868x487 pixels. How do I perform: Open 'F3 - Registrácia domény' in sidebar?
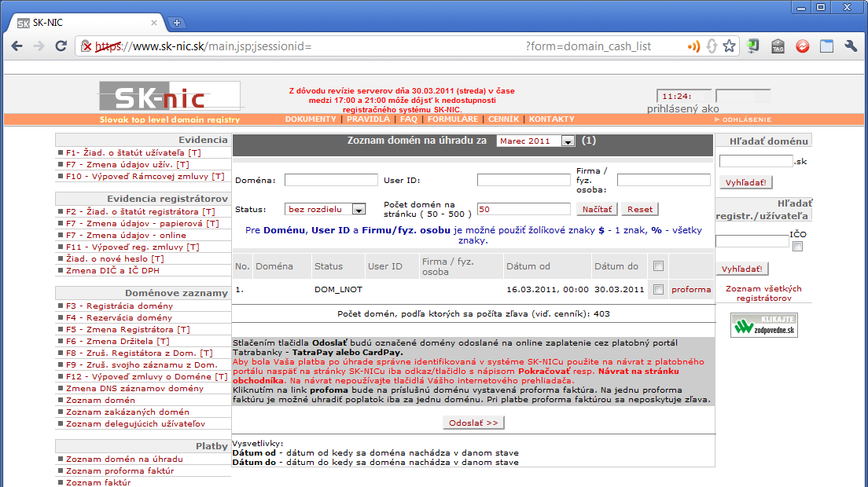[x=108, y=306]
